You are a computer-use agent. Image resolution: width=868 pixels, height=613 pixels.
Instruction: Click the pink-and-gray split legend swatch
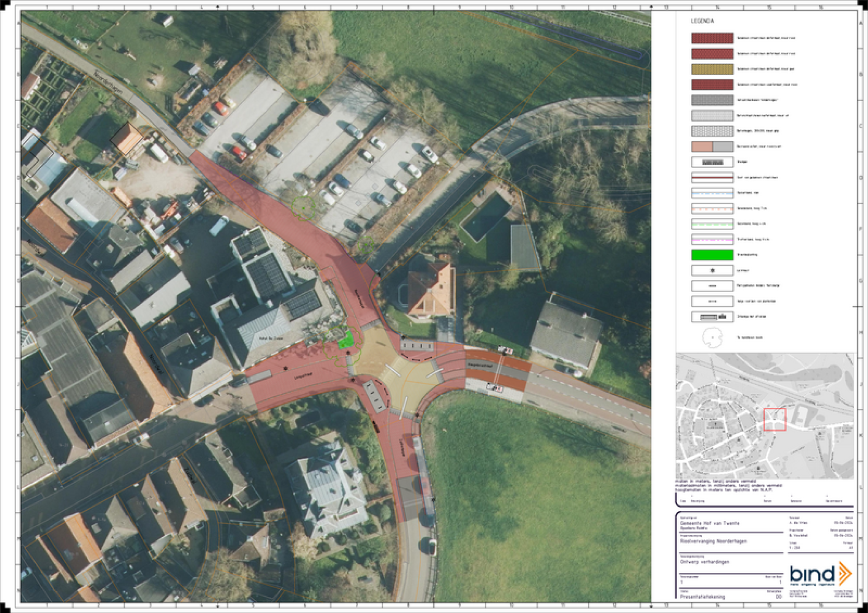pos(712,146)
